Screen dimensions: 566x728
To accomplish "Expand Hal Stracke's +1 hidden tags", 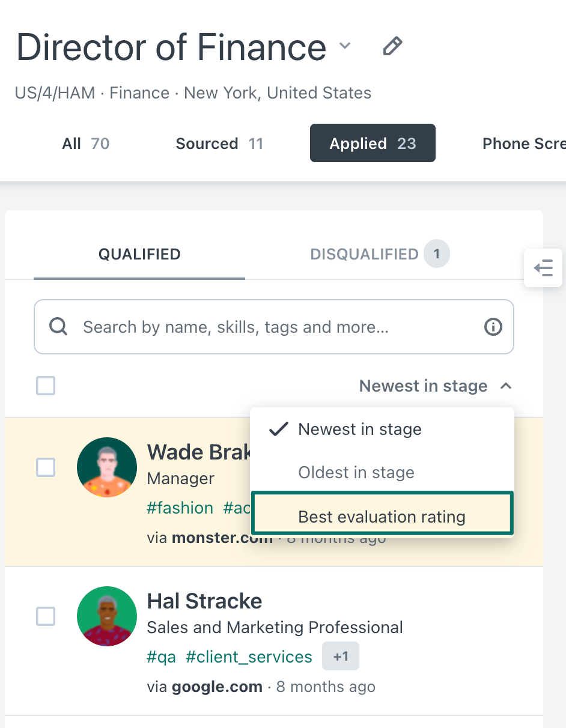I will [x=340, y=656].
